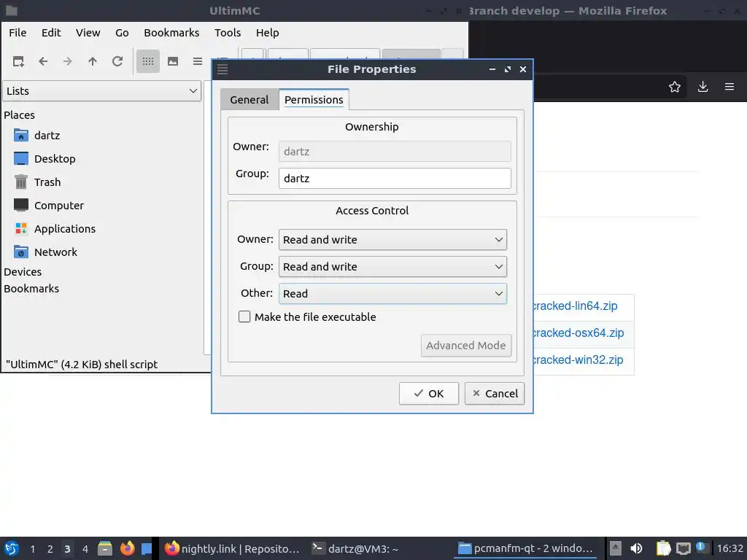Open the removable media tray icon
747x560 pixels.
[x=616, y=548]
